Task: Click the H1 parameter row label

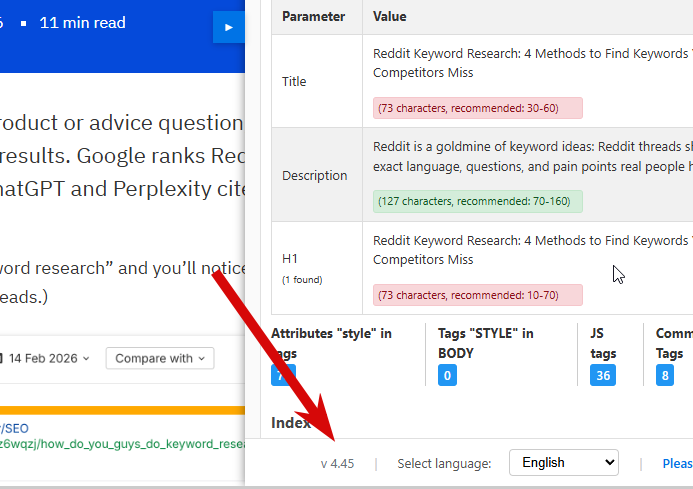Action: click(x=291, y=259)
